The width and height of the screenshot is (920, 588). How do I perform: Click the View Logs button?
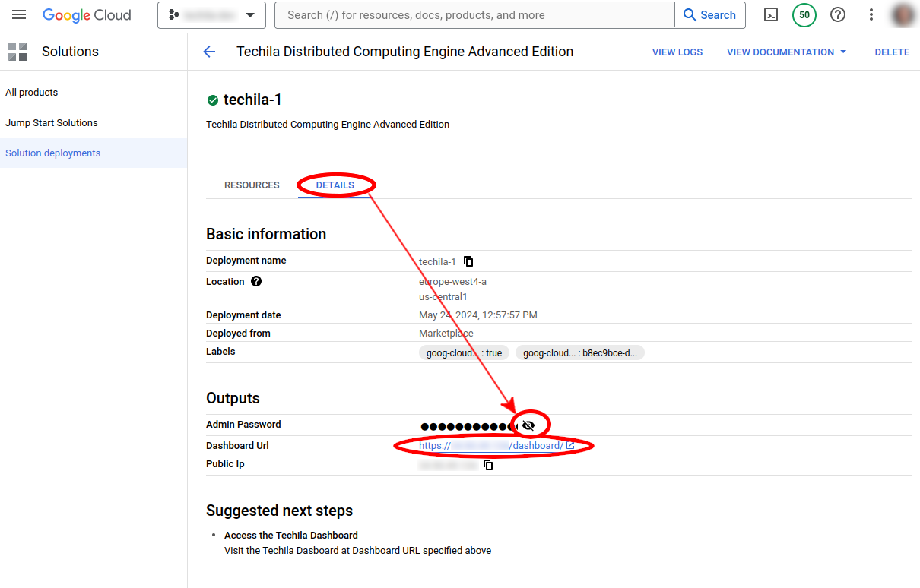pos(677,52)
